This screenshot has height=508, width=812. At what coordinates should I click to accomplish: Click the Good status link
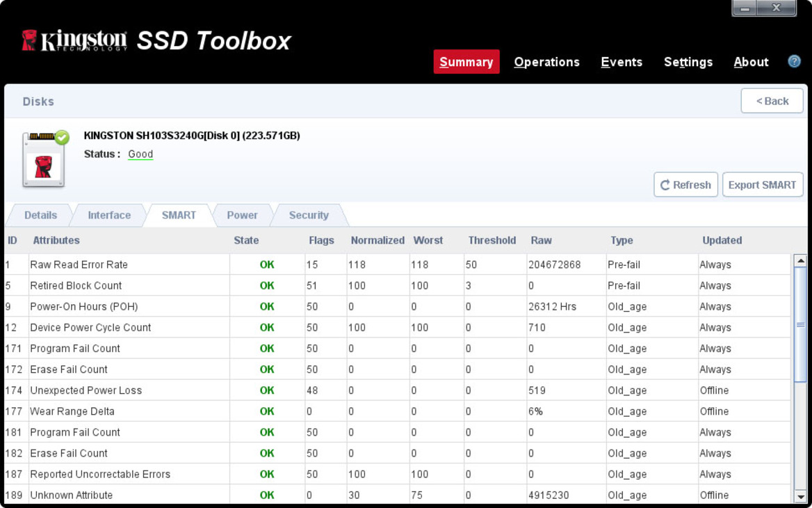[x=140, y=154]
